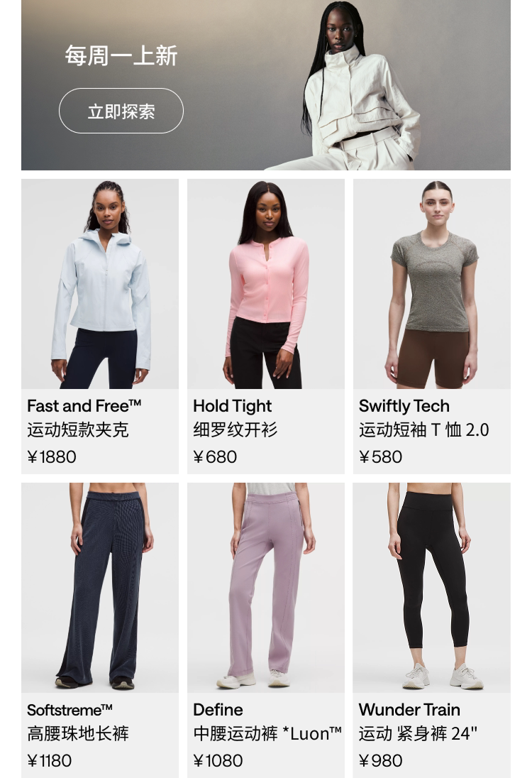Open the Define purple pants photo
The height and width of the screenshot is (778, 532).
pos(266,588)
